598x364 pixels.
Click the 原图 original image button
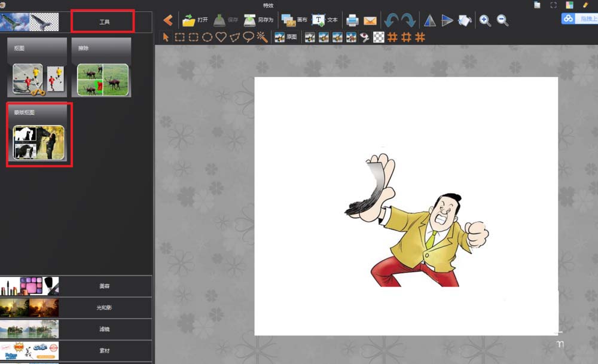tap(286, 37)
